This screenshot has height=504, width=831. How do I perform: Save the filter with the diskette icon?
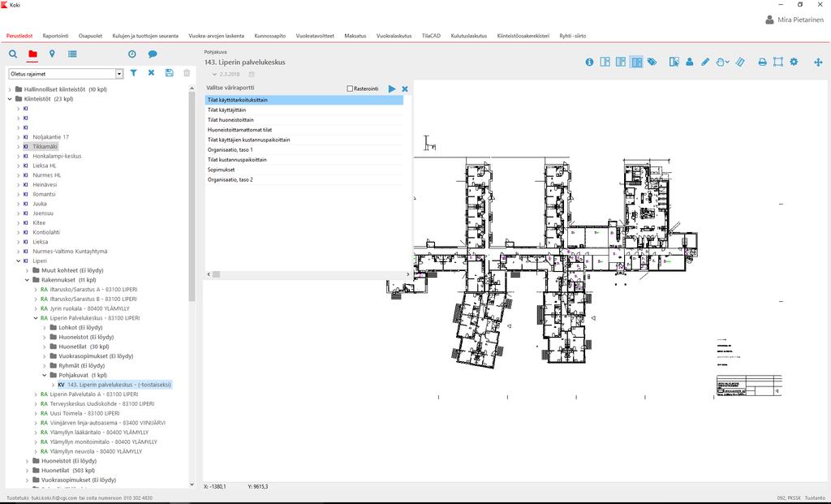point(169,73)
